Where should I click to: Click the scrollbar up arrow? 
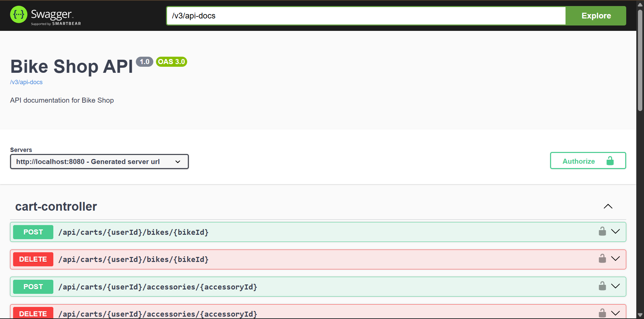(640, 4)
